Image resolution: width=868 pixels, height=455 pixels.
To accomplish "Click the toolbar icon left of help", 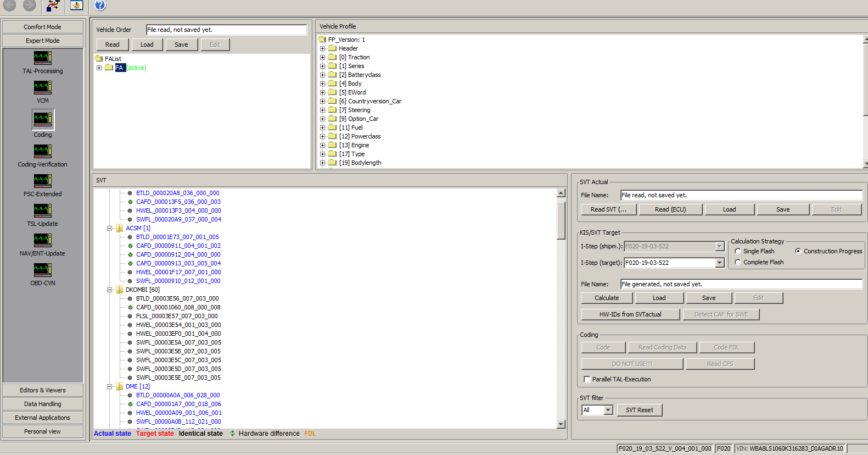I will pos(76,5).
